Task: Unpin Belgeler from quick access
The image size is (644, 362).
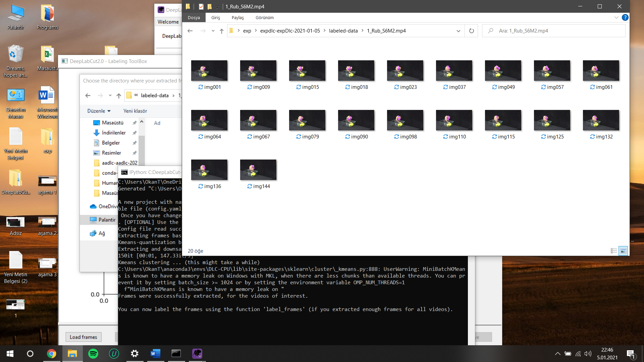Action: [135, 142]
